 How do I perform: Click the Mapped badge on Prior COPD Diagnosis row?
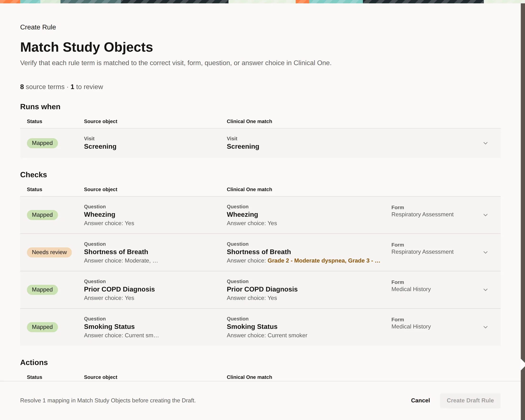pos(42,290)
